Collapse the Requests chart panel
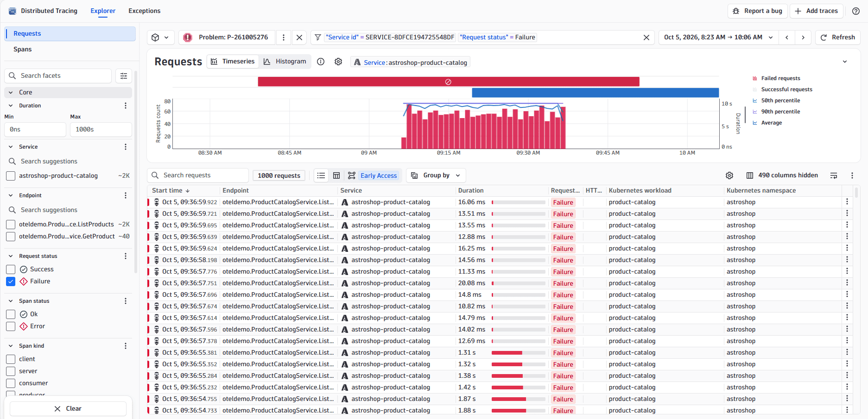Image resolution: width=868 pixels, height=419 pixels. coord(845,62)
